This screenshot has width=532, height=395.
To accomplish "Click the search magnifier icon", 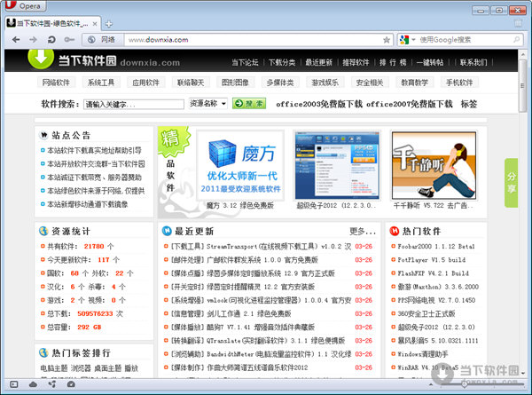I will click(516, 40).
